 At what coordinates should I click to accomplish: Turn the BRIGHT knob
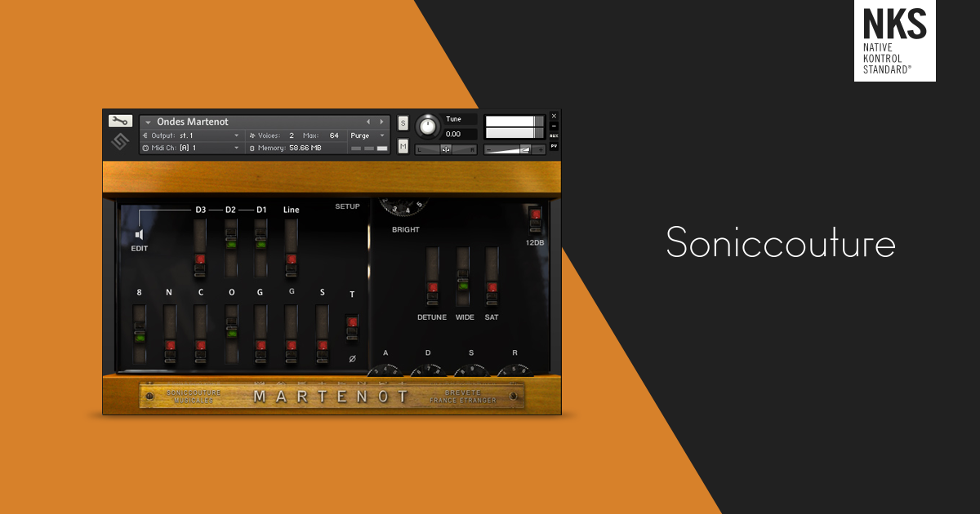[405, 204]
